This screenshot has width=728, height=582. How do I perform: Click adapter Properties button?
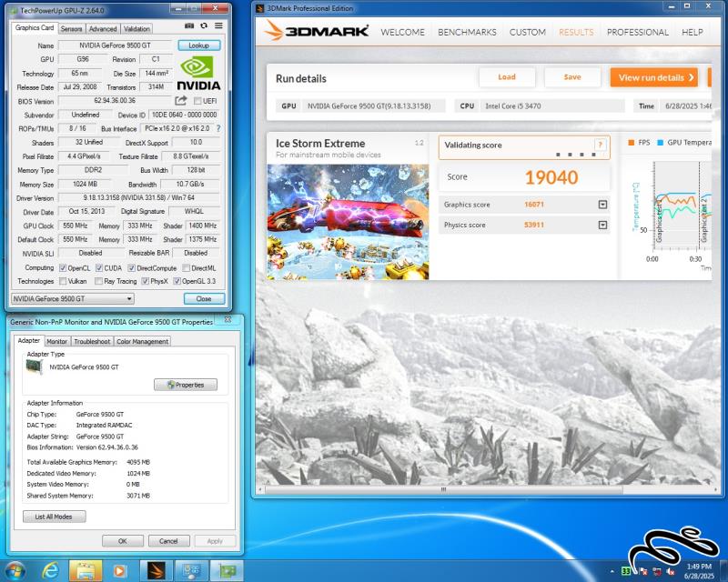(x=186, y=385)
